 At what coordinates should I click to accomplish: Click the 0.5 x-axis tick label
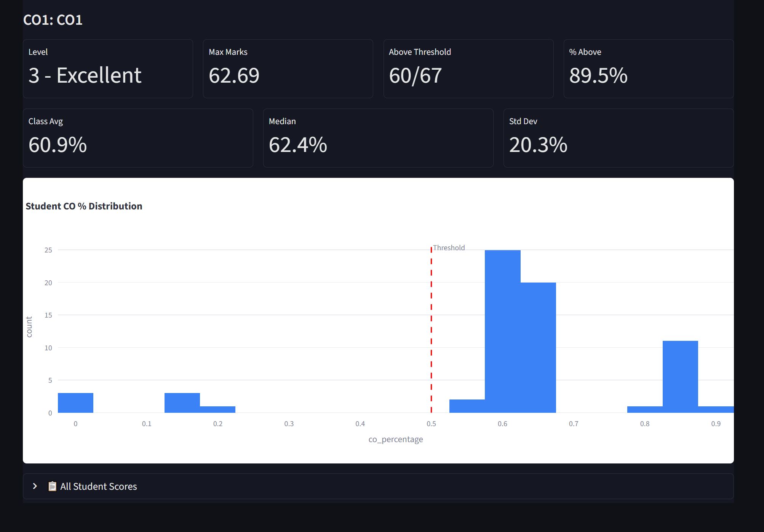[431, 424]
